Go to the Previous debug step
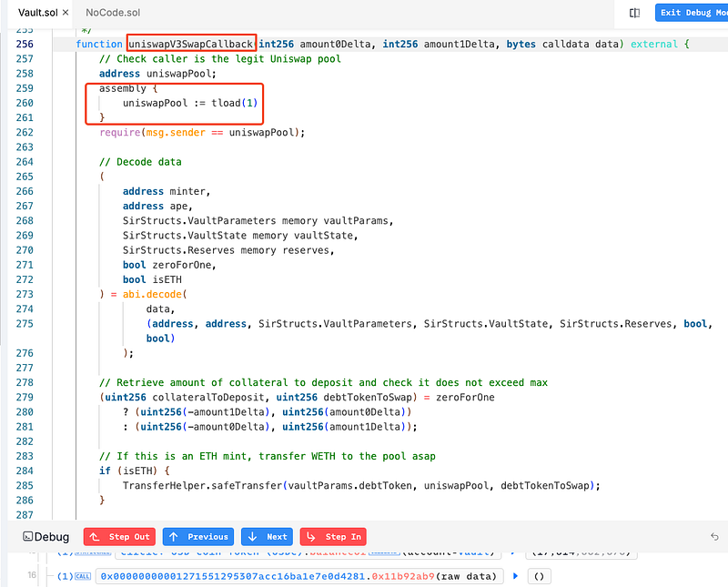The width and height of the screenshot is (728, 587). tap(197, 537)
